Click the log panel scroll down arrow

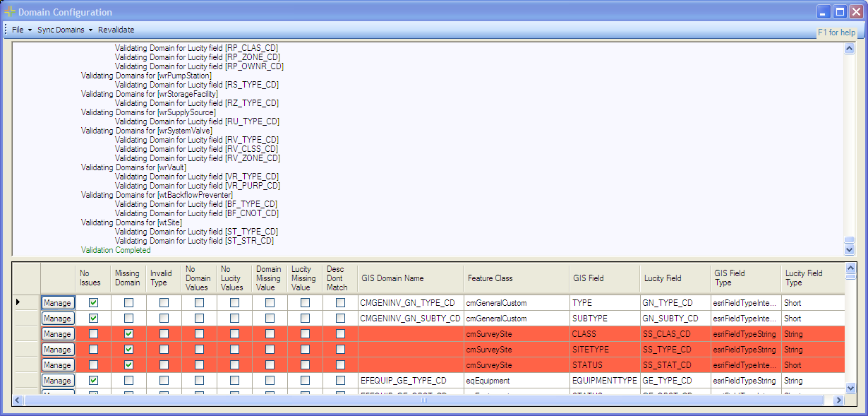pos(850,249)
